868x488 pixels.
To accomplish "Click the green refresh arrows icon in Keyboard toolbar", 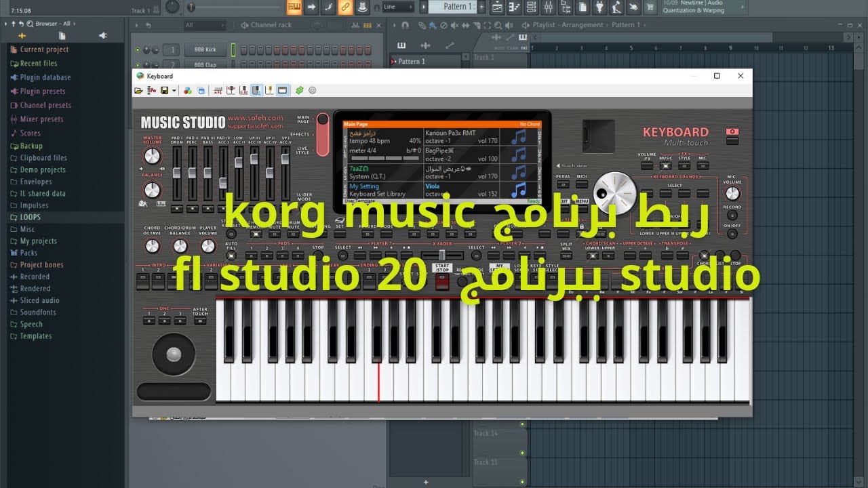I will (x=300, y=90).
